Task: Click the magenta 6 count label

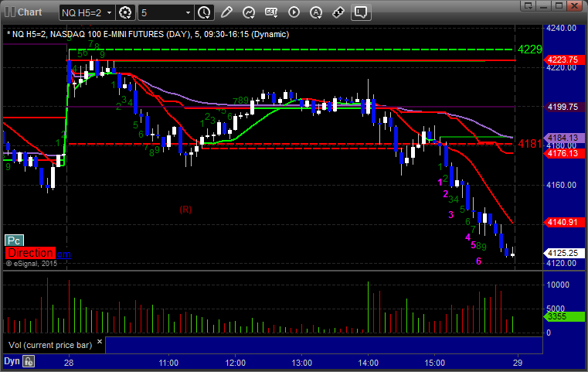Action: click(x=478, y=261)
